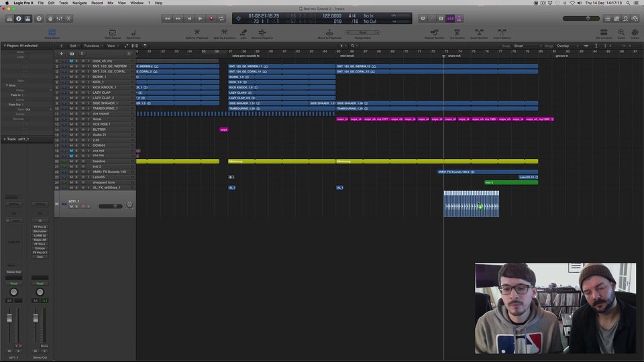Open the tracks area View dropdown
Image resolution: width=644 pixels, height=362 pixels.
tap(112, 46)
